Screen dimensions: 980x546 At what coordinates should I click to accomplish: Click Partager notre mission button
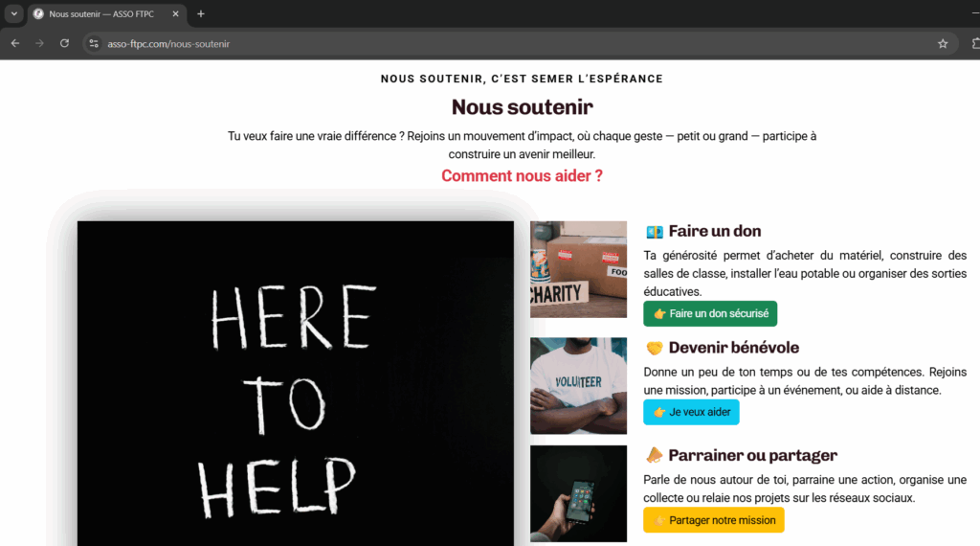pos(714,520)
